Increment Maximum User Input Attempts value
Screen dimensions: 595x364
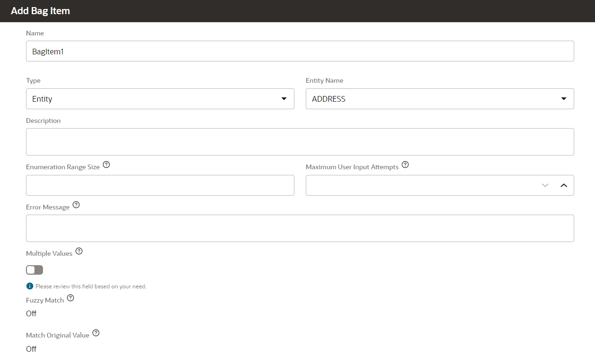pos(564,185)
